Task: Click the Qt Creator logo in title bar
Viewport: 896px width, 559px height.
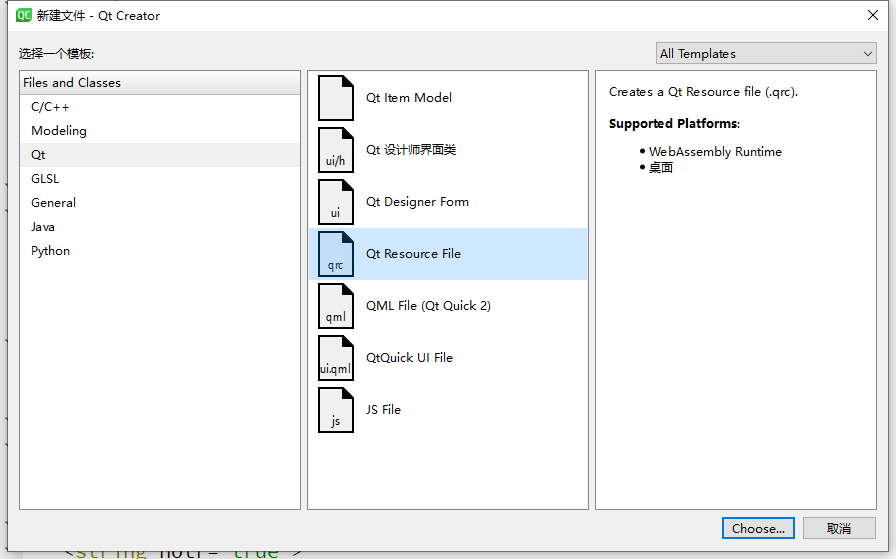Action: (24, 15)
